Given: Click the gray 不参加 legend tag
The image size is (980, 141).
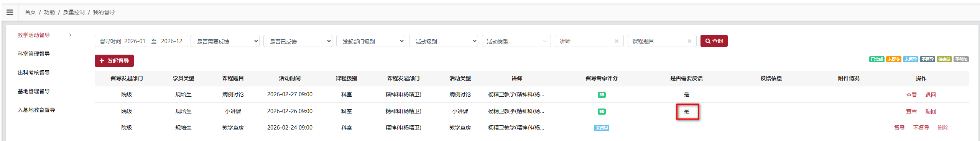Looking at the screenshot, I should point(961,59).
